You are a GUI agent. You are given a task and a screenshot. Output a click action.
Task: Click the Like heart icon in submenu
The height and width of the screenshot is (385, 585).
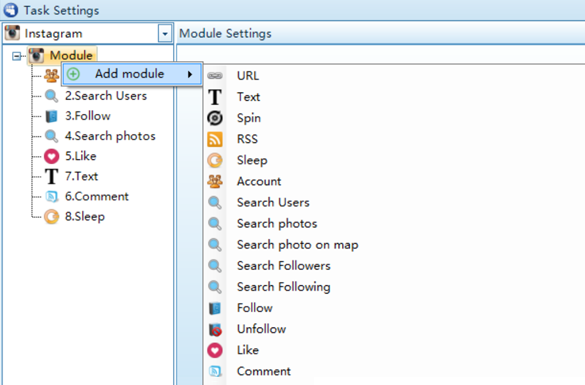[x=215, y=350]
